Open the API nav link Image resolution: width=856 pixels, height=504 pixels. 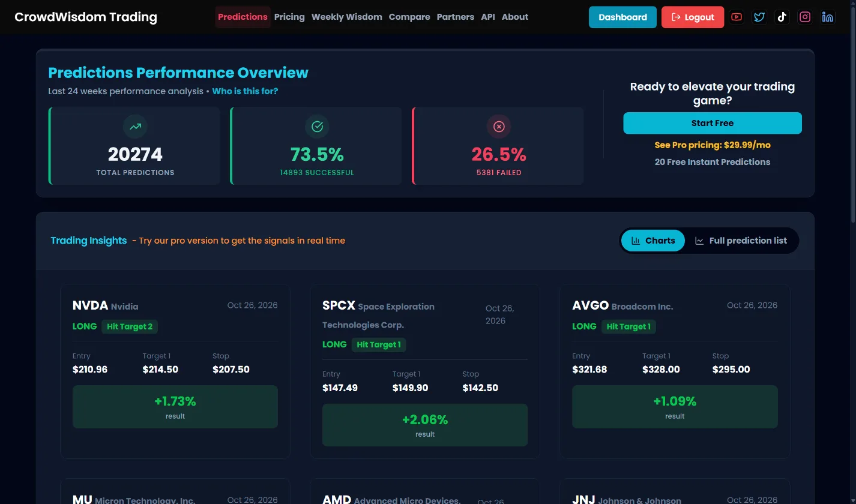pyautogui.click(x=488, y=17)
